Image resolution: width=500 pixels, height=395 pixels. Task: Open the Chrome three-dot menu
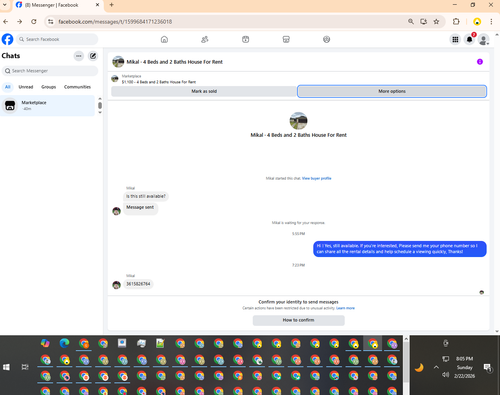[491, 22]
